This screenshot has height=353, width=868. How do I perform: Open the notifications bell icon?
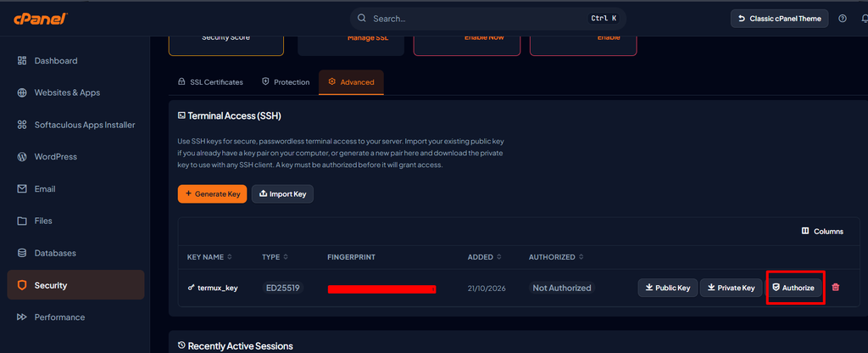pos(865,19)
